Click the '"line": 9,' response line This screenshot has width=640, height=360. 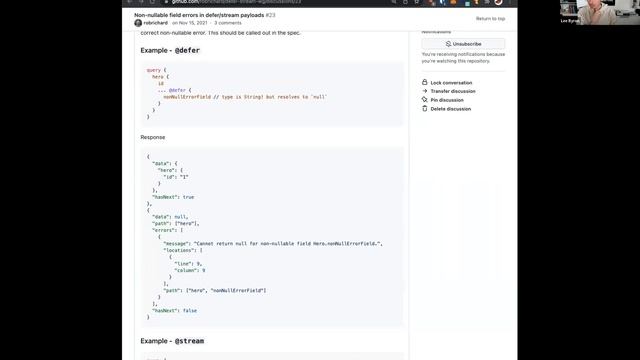click(188, 264)
